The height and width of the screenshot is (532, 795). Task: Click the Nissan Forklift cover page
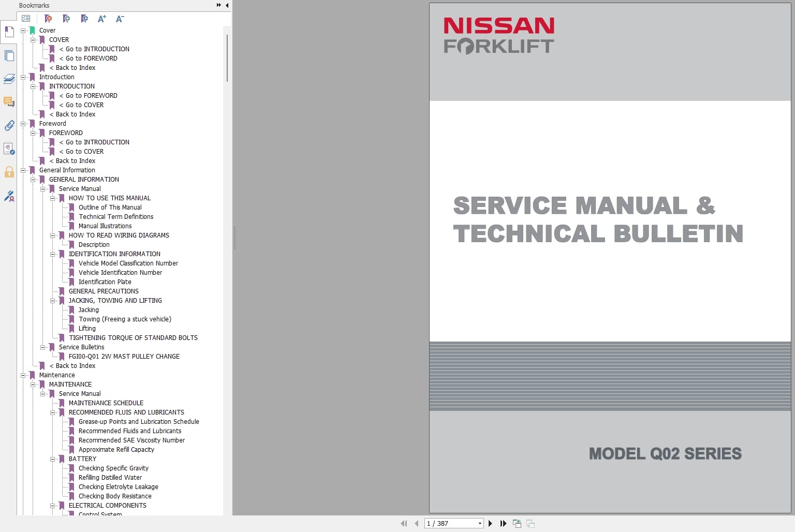(610, 258)
